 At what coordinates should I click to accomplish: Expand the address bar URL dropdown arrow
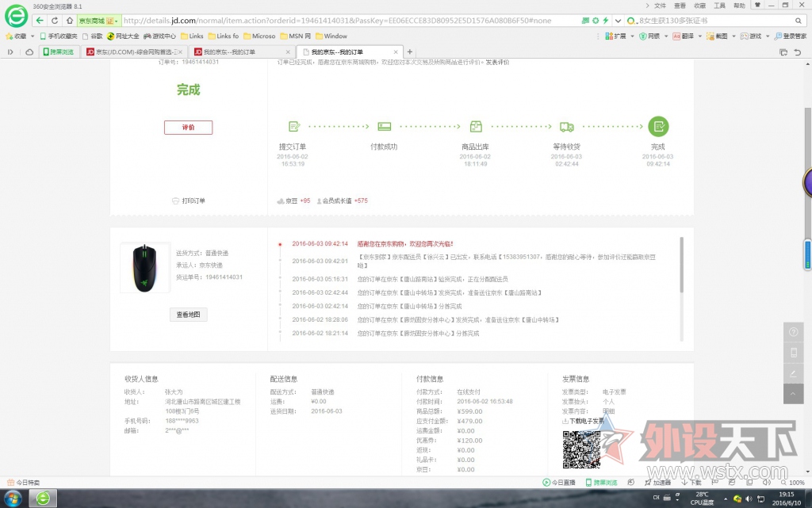click(617, 21)
